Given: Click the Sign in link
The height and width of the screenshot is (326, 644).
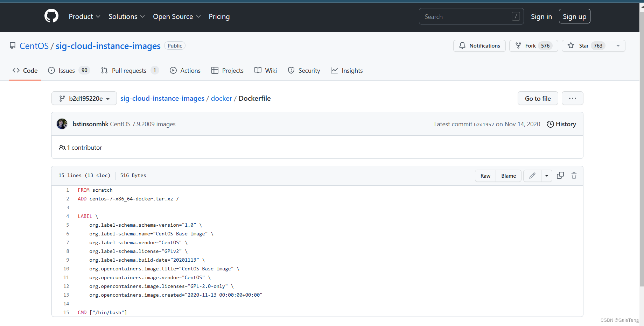Looking at the screenshot, I should click(541, 16).
